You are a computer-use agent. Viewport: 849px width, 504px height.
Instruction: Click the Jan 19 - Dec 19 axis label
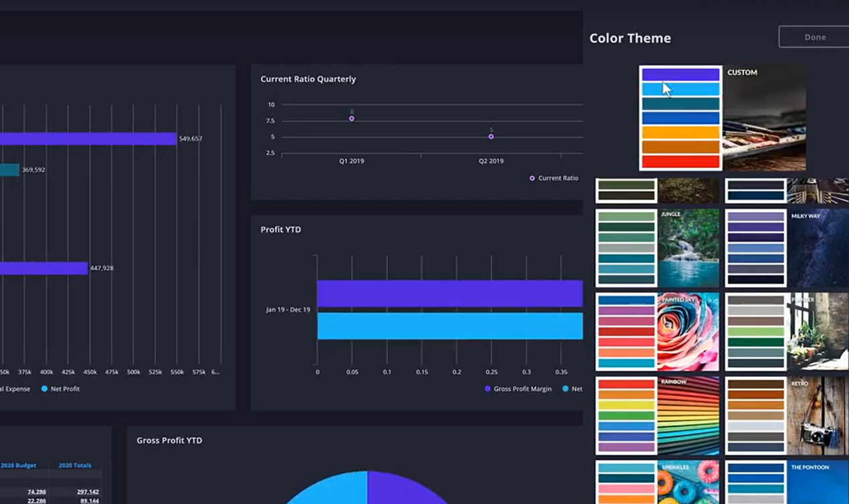288,310
